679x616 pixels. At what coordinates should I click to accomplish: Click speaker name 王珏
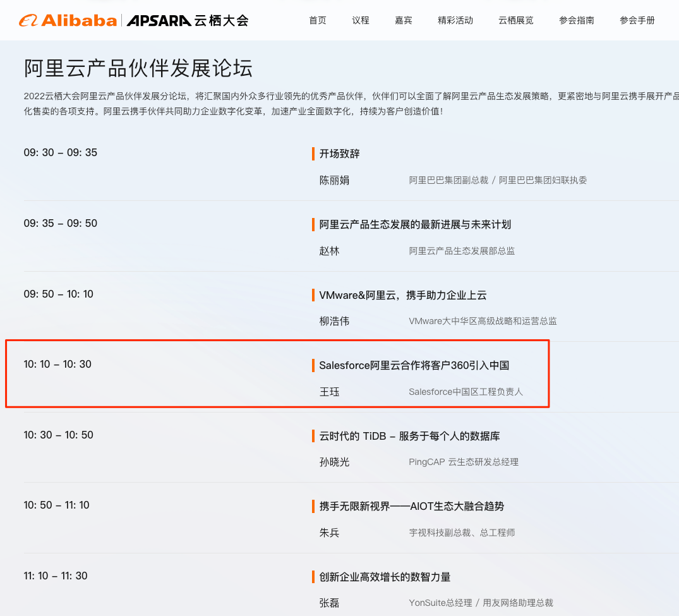[329, 392]
